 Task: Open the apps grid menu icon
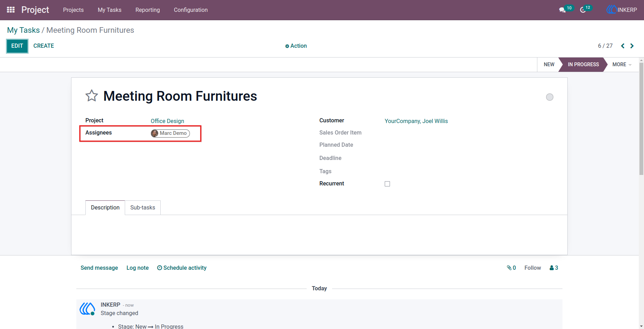11,10
